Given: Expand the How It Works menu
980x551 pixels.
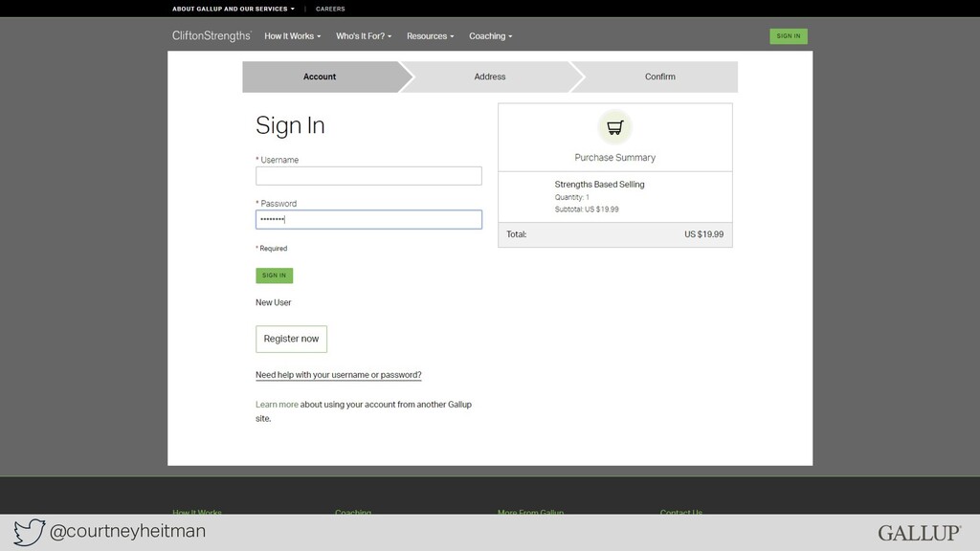Looking at the screenshot, I should click(x=293, y=36).
